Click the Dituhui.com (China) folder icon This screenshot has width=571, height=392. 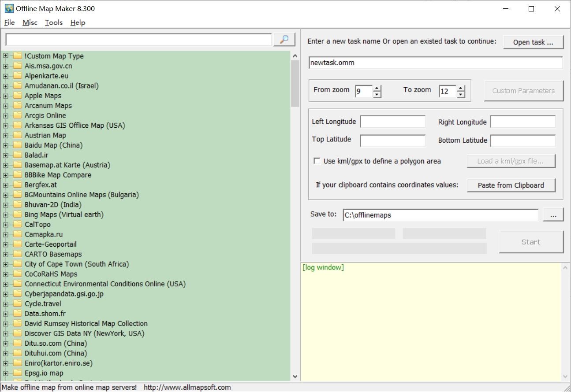pos(18,353)
